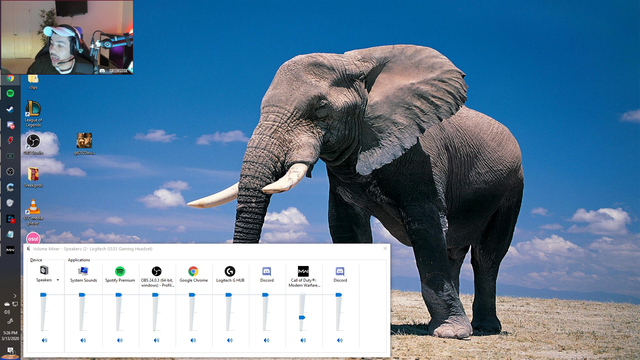The image size is (640, 360).
Task: Open the Greek gods desktop folder
Action: [33, 177]
